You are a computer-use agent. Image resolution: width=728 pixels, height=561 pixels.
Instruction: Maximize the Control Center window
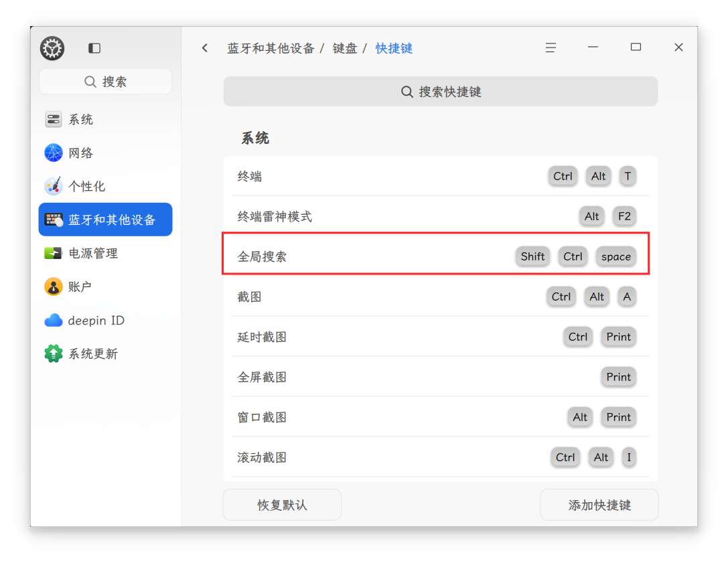pos(636,48)
